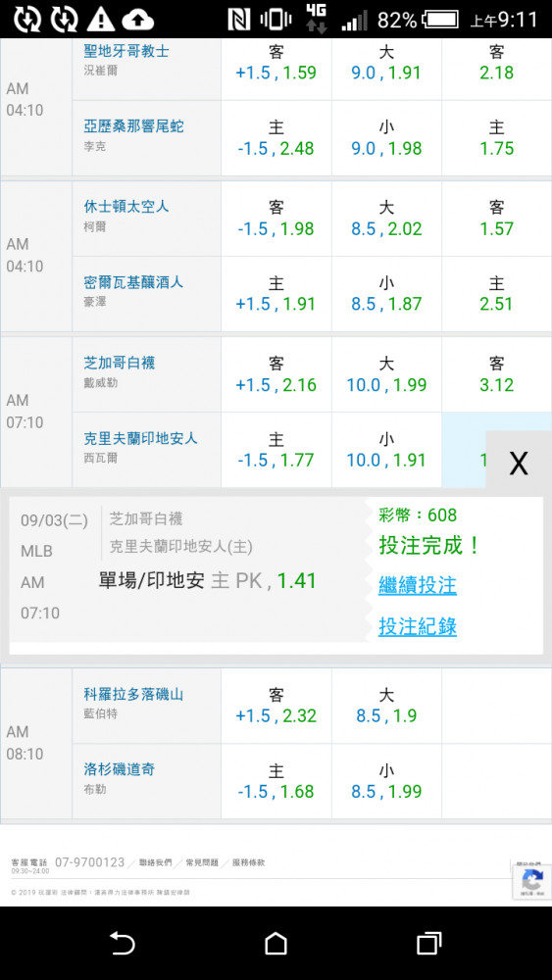The width and height of the screenshot is (552, 980).
Task: Tap the Android back navigation icon
Action: pyautogui.click(x=123, y=943)
